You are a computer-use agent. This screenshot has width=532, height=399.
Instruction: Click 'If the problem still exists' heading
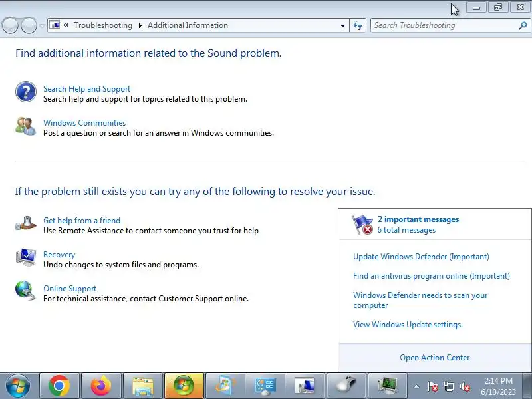click(x=195, y=192)
